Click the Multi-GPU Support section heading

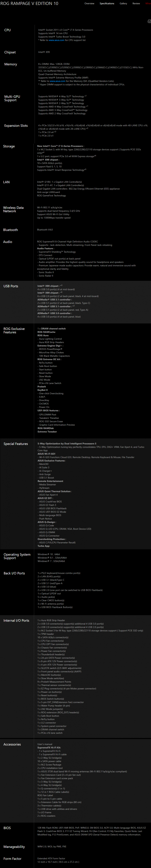tap(12, 98)
